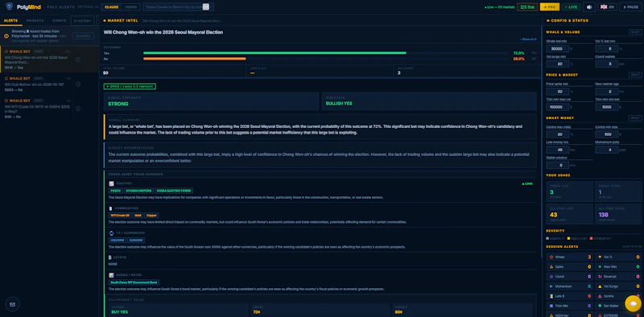644x317 pixels.
Task: Switch to the Config tab
Action: click(x=59, y=21)
